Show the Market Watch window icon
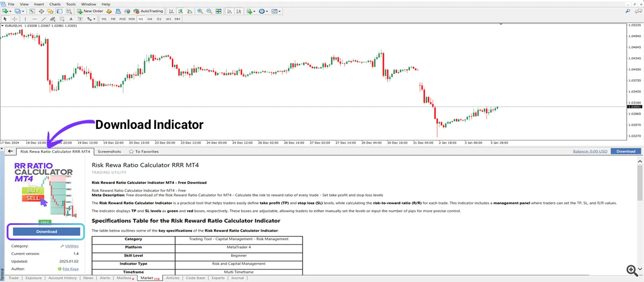 pos(32,11)
